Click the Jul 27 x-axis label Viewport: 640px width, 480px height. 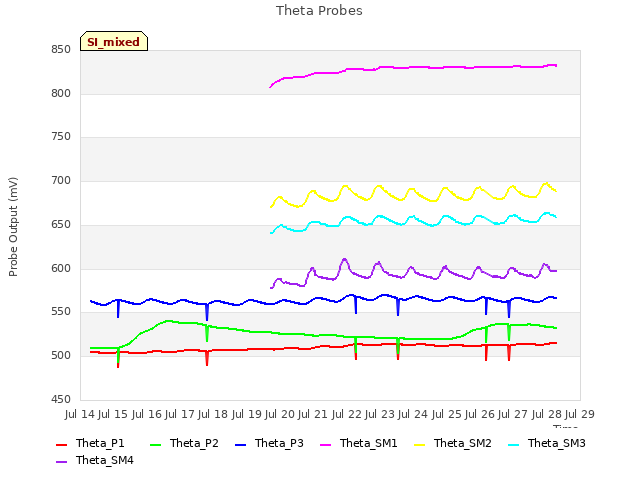point(513,414)
